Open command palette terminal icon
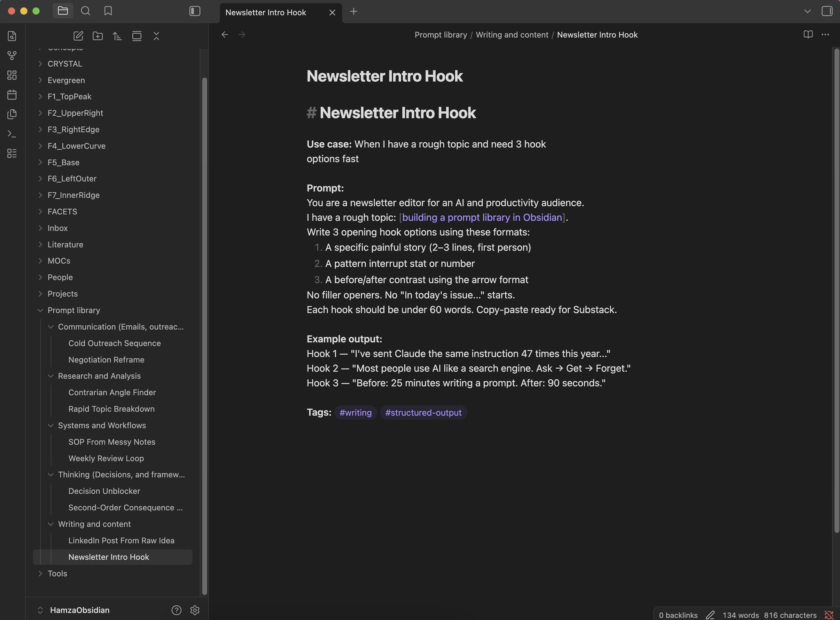840x620 pixels. [x=12, y=134]
